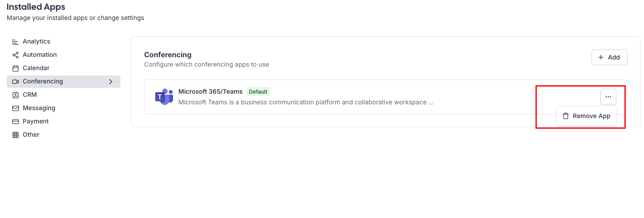The height and width of the screenshot is (218, 644).
Task: Click the trash icon beside Remove App
Action: click(x=566, y=116)
